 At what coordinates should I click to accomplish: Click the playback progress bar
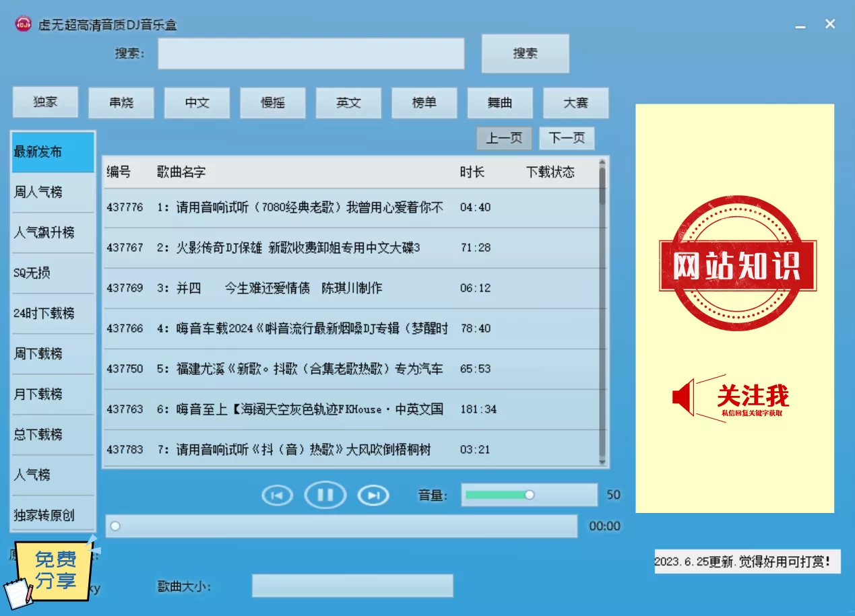341,526
